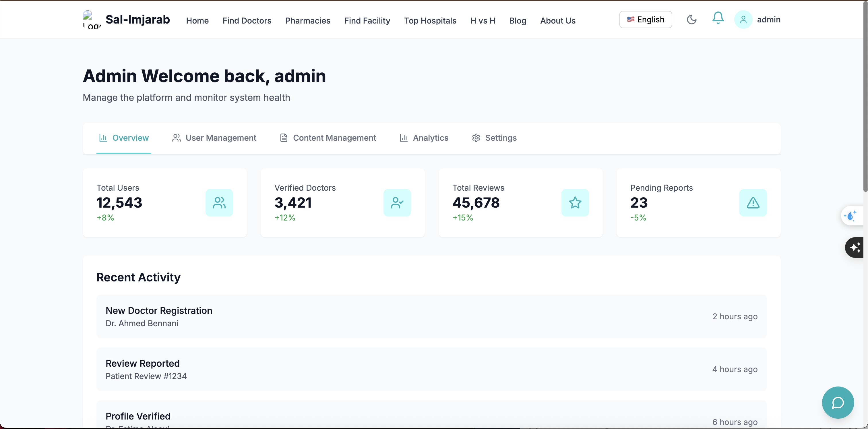Click the Total Reviews star icon
The height and width of the screenshot is (429, 868).
(575, 202)
